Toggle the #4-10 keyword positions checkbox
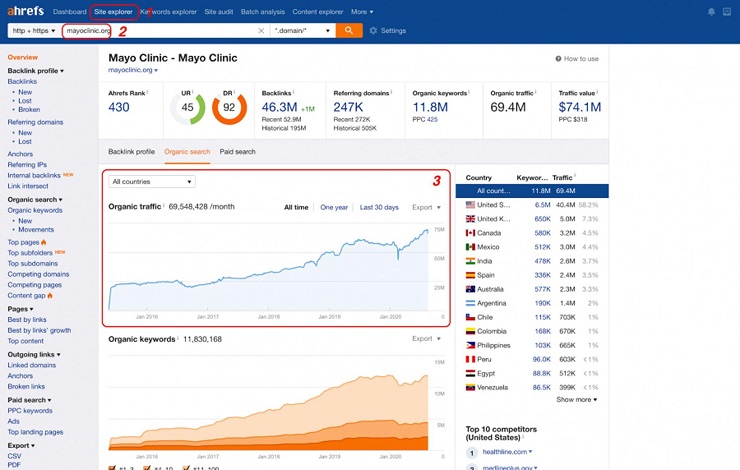The image size is (740, 470). 147,468
